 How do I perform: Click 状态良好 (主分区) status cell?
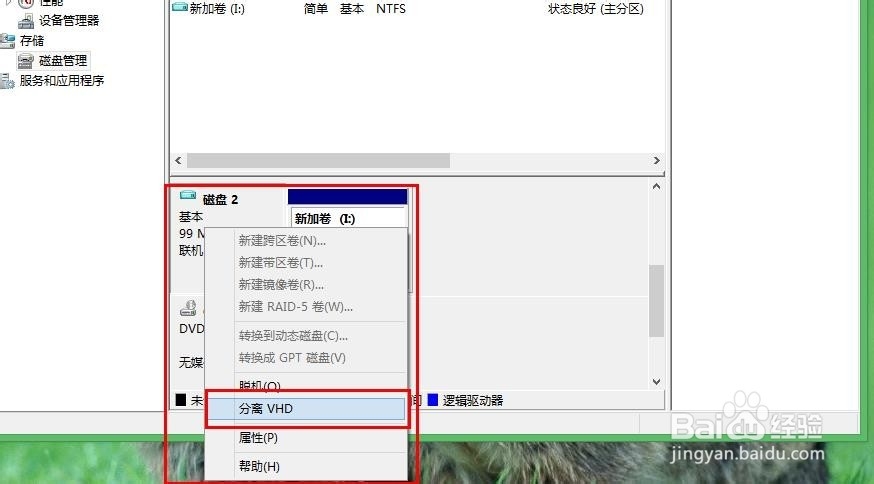(596, 9)
